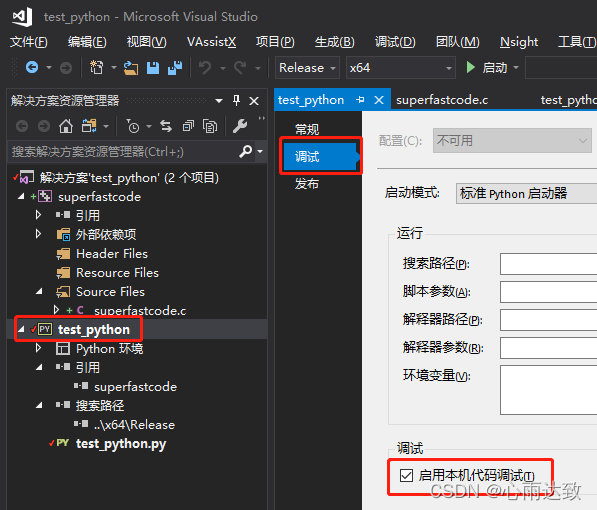
Task: Open the Edit menu
Action: 87,42
